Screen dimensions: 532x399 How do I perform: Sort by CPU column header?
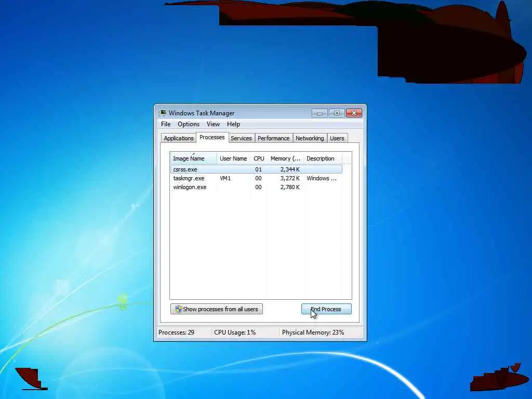(x=259, y=158)
